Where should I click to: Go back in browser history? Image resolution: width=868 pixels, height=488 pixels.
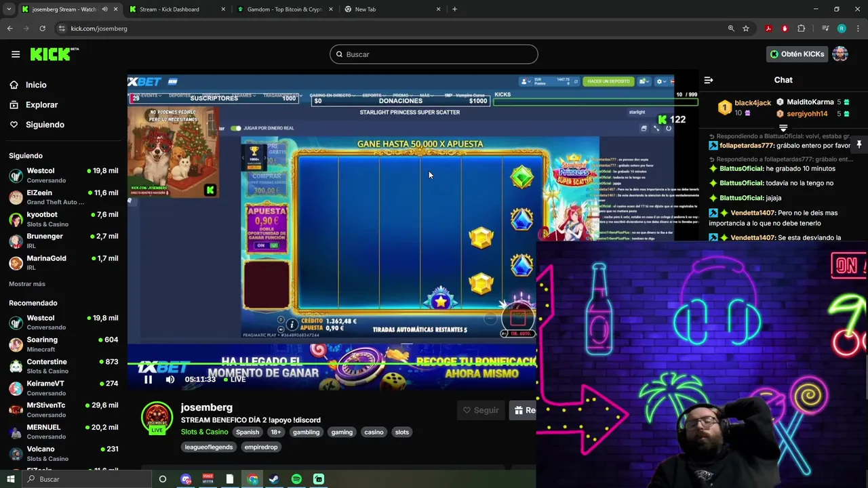pyautogui.click(x=10, y=28)
